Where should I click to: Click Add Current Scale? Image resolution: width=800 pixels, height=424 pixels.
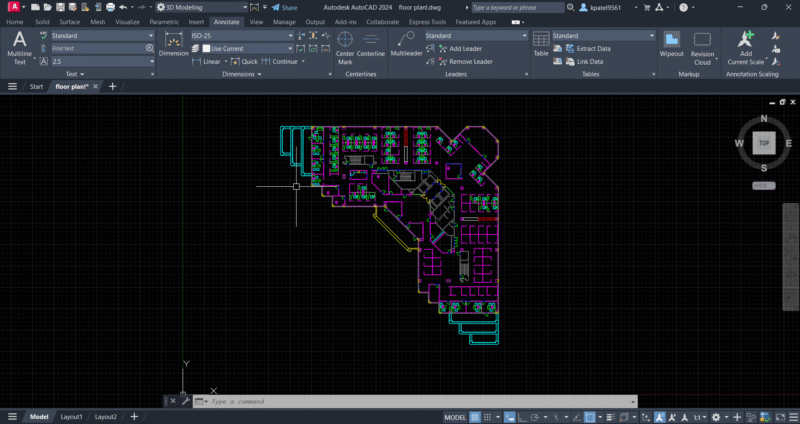pos(746,48)
